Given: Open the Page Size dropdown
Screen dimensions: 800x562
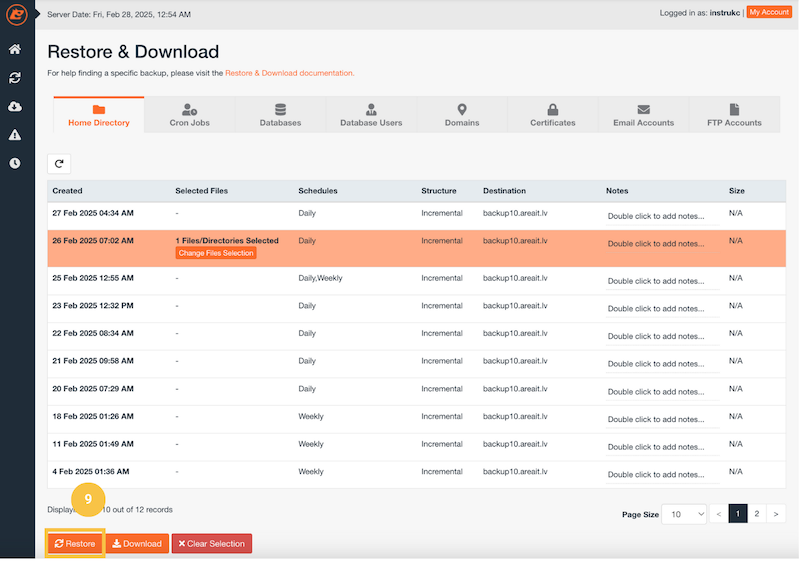Looking at the screenshot, I should click(684, 514).
